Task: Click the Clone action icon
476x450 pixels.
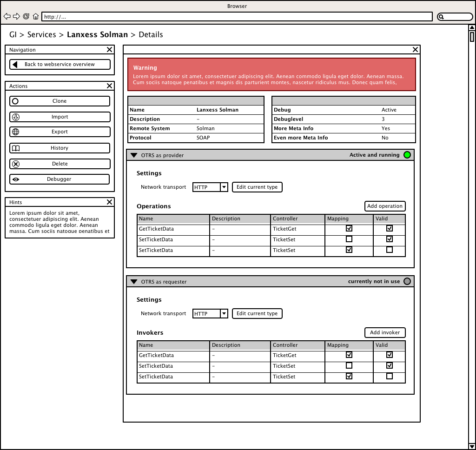Action: point(15,101)
